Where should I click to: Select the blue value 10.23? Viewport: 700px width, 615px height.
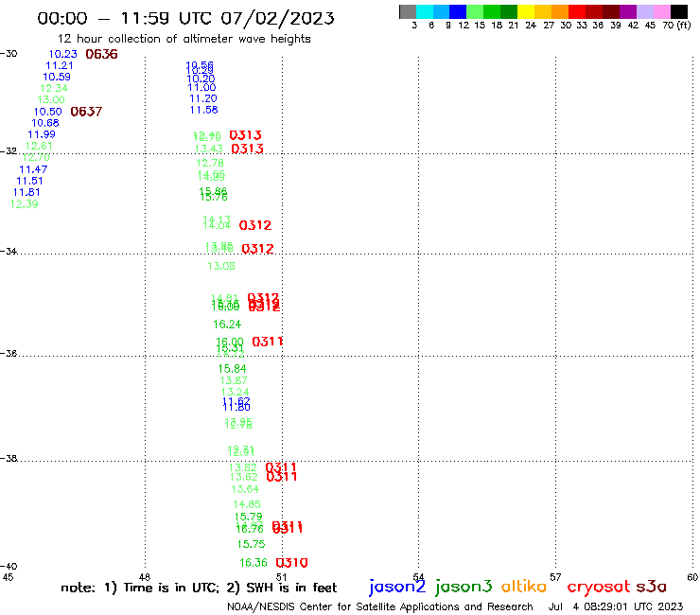coord(63,54)
